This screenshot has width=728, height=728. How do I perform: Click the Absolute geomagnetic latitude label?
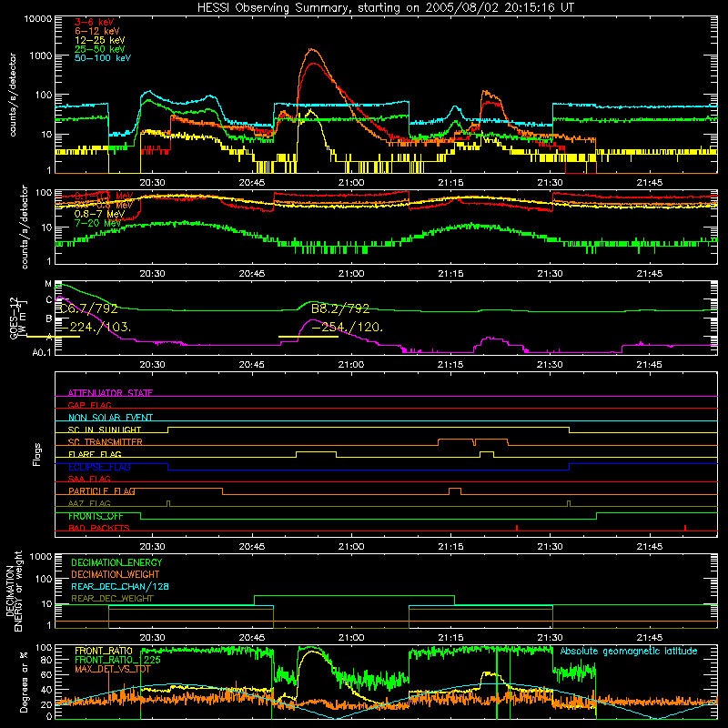[629, 651]
